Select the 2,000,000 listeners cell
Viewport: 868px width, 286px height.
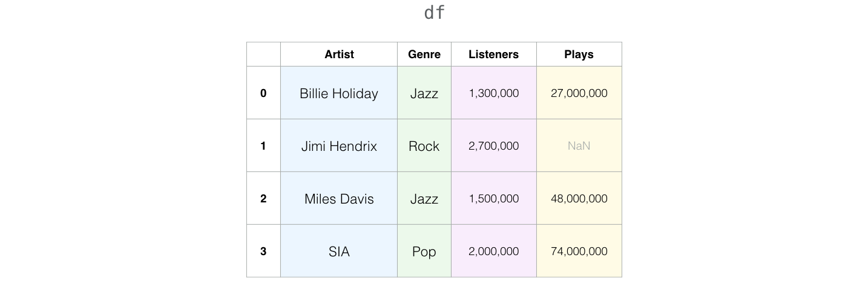click(494, 251)
